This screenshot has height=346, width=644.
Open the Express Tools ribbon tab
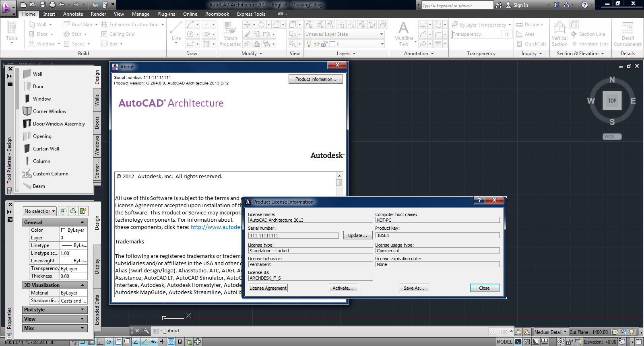tap(251, 14)
